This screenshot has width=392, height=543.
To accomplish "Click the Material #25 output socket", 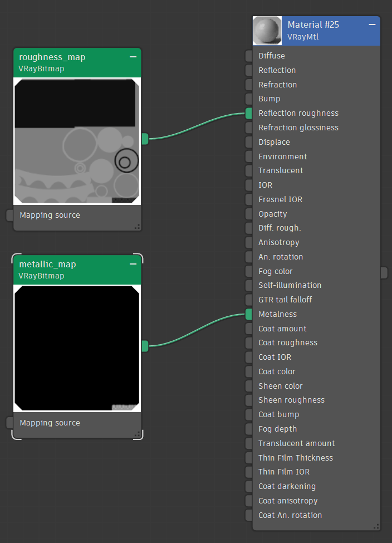I will point(384,272).
